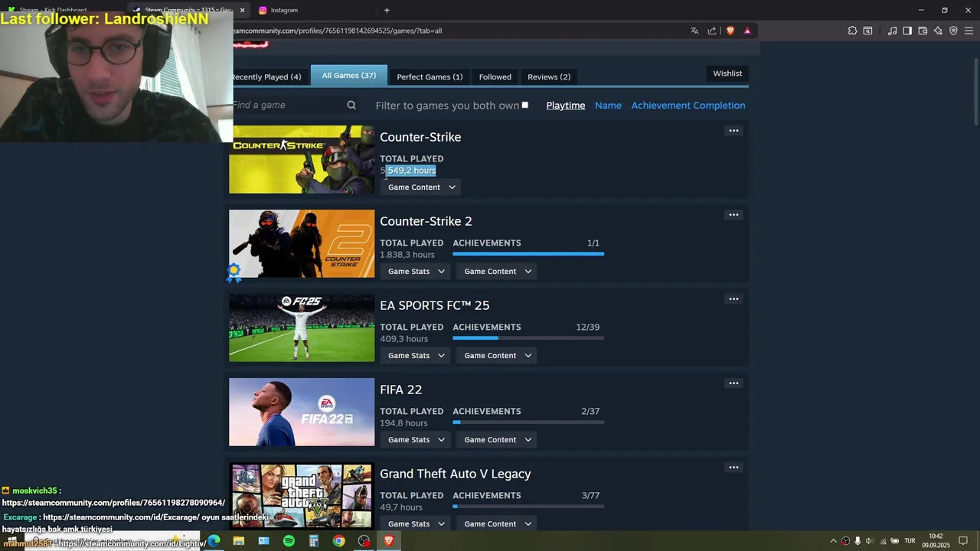Viewport: 980px width, 551px height.
Task: Open Brave Shields lion icon
Action: pos(730,31)
